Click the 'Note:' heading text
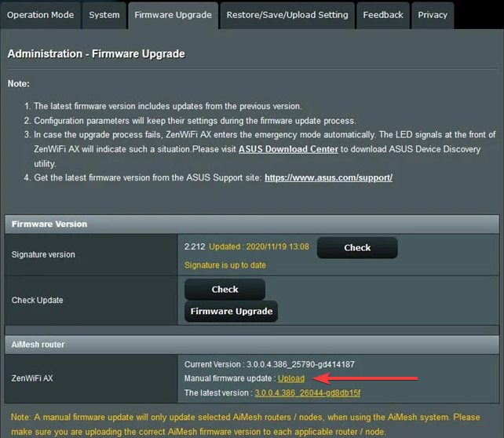504x438 pixels. pos(19,83)
